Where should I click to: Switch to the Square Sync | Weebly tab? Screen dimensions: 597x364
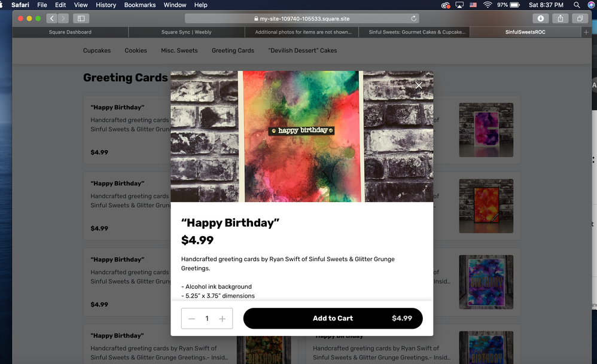click(186, 32)
